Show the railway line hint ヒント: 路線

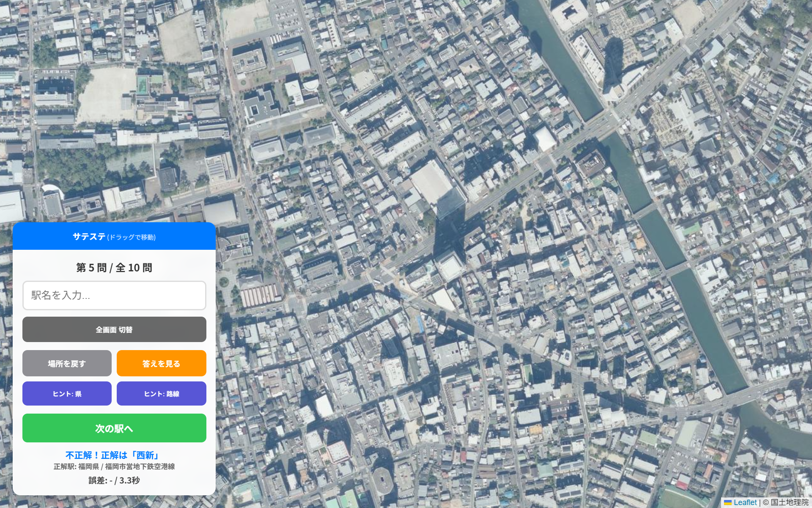click(x=162, y=394)
